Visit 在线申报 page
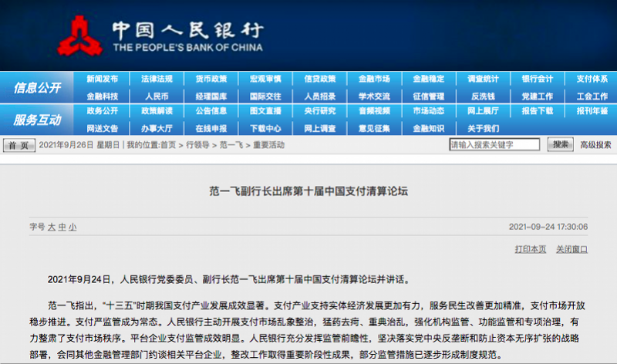The width and height of the screenshot is (617, 364). click(x=211, y=128)
